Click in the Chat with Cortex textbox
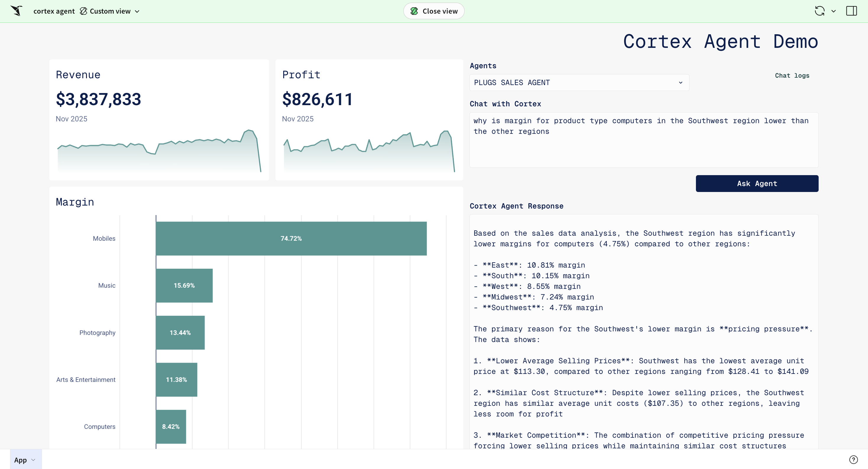This screenshot has height=469, width=868. [x=644, y=140]
